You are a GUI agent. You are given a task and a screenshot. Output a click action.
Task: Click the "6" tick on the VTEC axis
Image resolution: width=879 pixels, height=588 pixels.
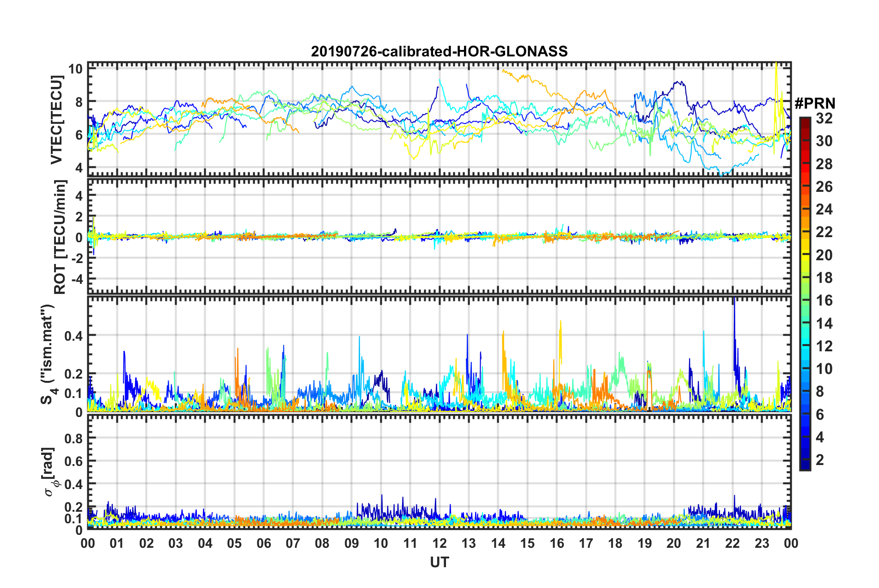click(x=79, y=135)
